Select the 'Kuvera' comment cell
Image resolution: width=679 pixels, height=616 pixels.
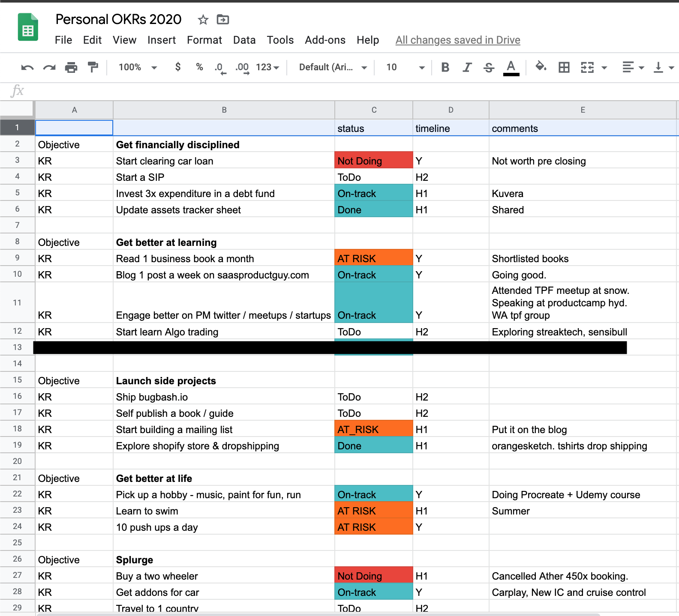click(583, 193)
